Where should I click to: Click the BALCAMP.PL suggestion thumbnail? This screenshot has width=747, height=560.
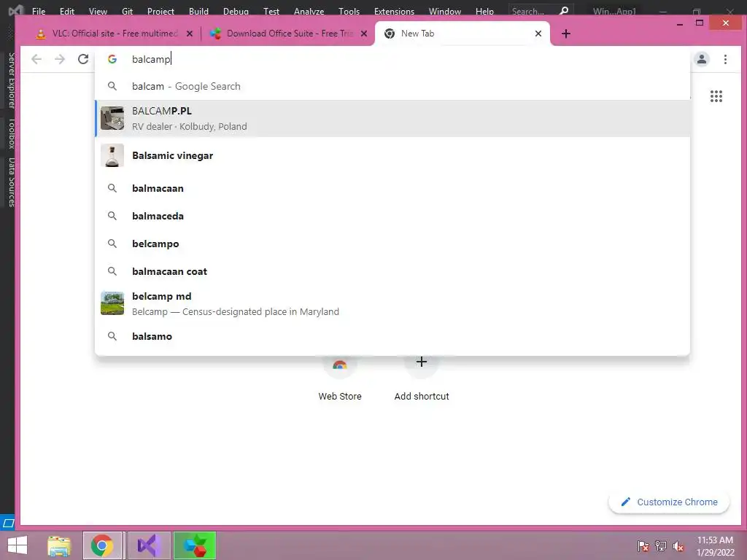[112, 118]
